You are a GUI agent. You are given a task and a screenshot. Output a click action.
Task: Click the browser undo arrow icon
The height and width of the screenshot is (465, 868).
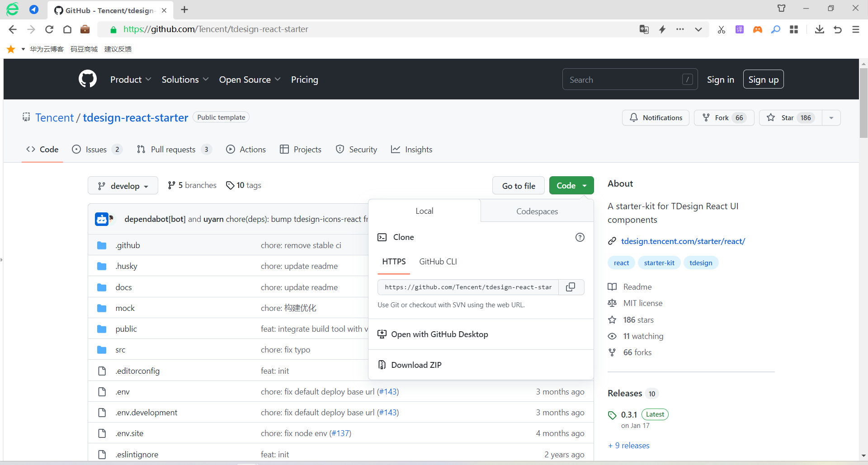point(838,29)
